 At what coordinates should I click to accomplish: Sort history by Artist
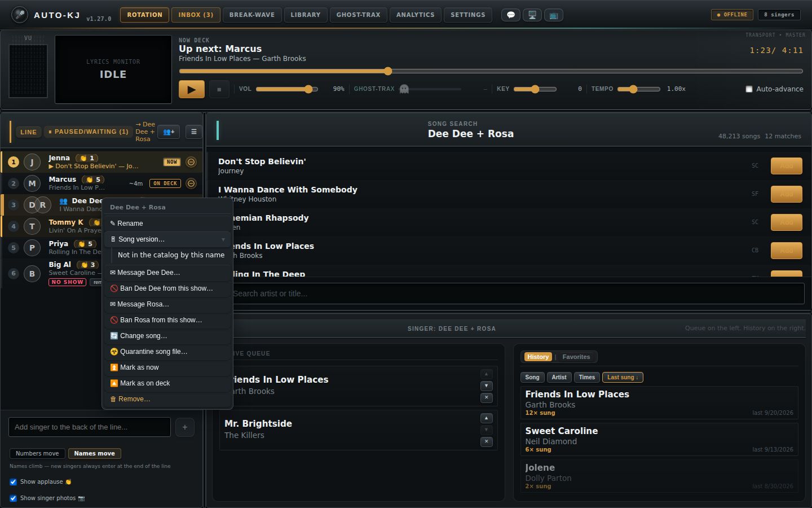[559, 378]
